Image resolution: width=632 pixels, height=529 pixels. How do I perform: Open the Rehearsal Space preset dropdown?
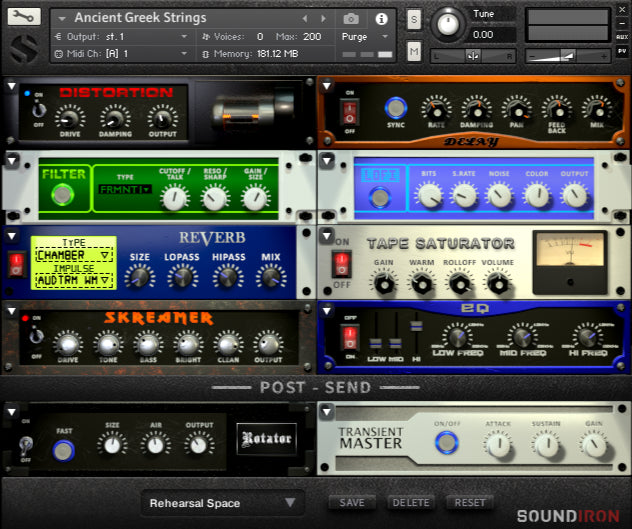[223, 503]
